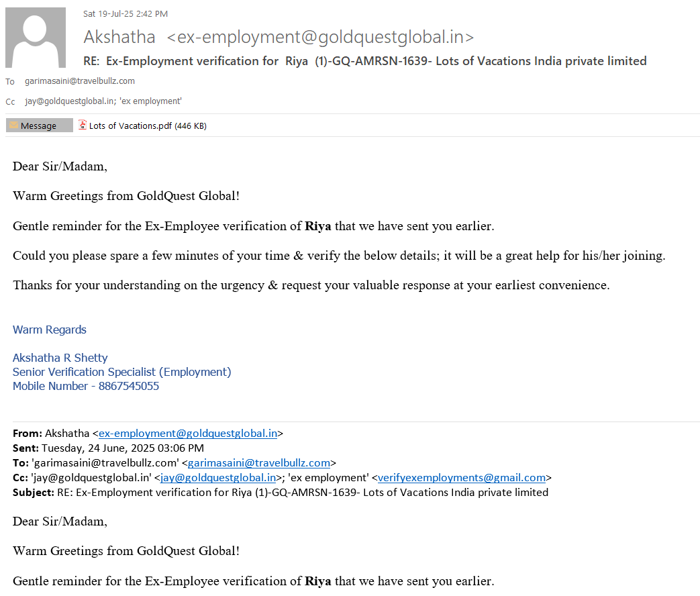The image size is (700, 596).
Task: Click signature name Akshatha R Shetty
Action: coord(60,358)
